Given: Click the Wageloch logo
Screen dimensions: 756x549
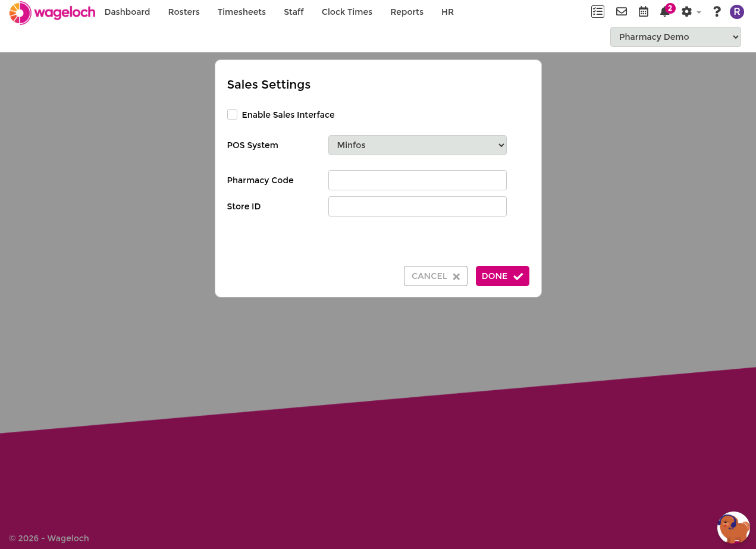Looking at the screenshot, I should tap(52, 12).
